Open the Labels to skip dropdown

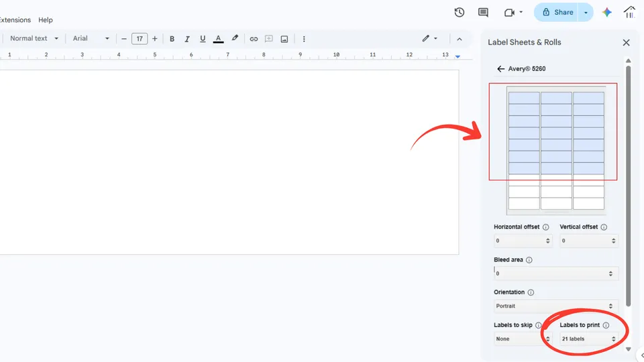coord(523,339)
